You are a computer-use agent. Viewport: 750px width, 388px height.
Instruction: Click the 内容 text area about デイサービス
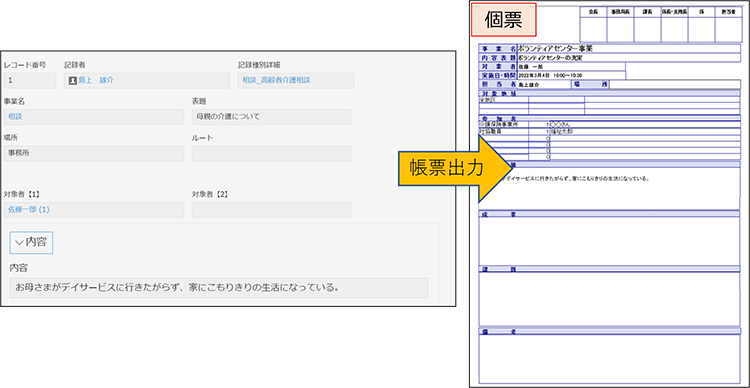(219, 288)
